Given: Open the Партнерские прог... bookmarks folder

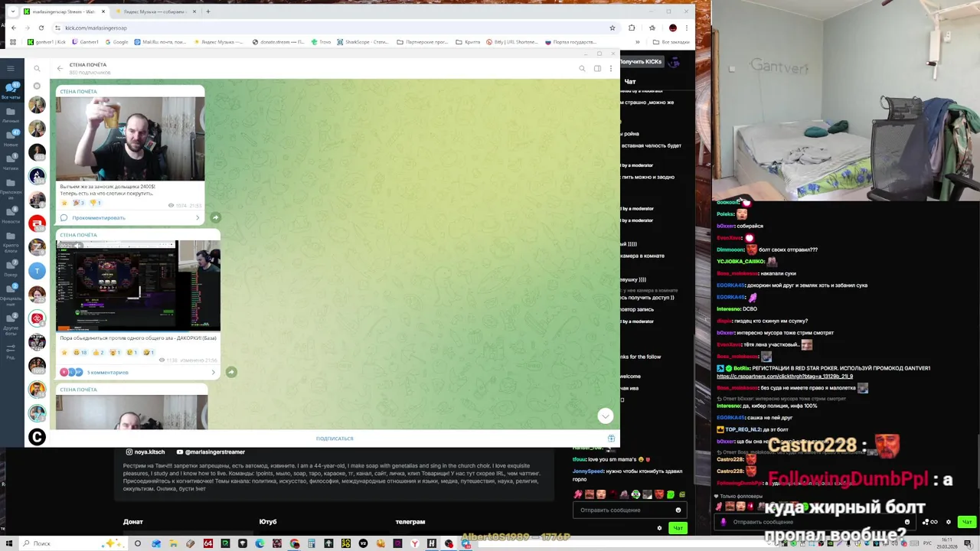Looking at the screenshot, I should pos(423,42).
